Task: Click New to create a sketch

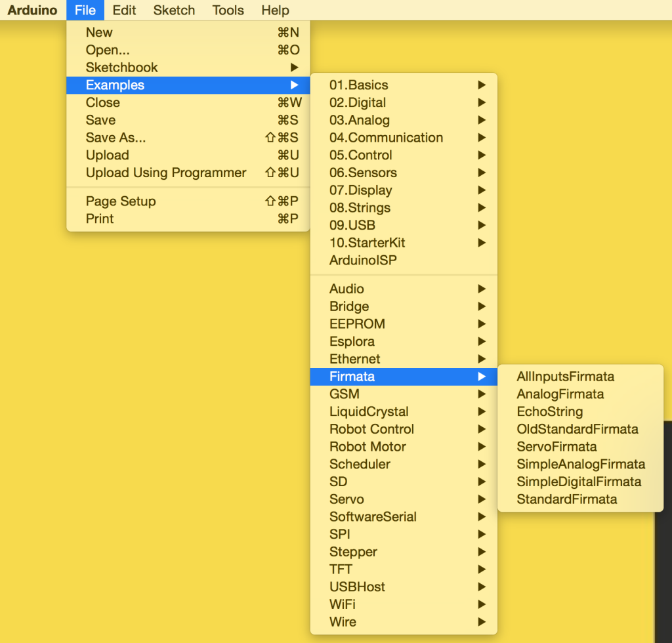Action: [x=99, y=31]
